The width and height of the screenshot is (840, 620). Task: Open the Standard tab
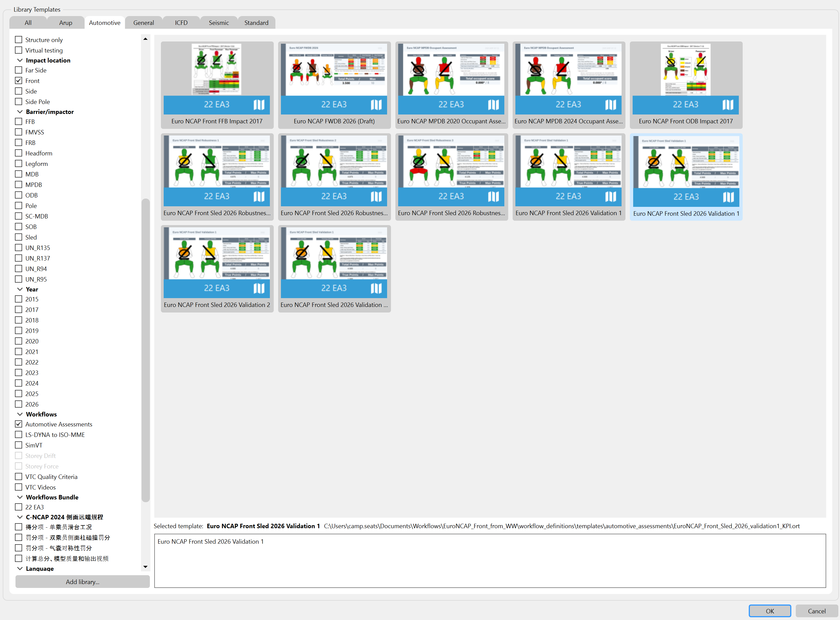pyautogui.click(x=256, y=22)
